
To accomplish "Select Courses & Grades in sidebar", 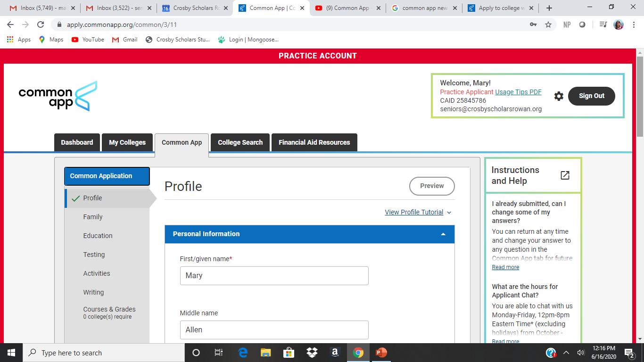I will coord(109,313).
